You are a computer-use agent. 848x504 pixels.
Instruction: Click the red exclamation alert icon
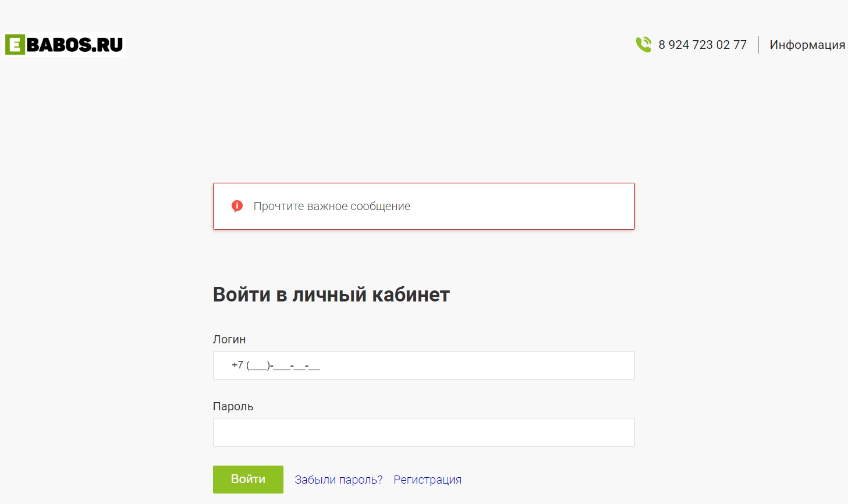[237, 206]
